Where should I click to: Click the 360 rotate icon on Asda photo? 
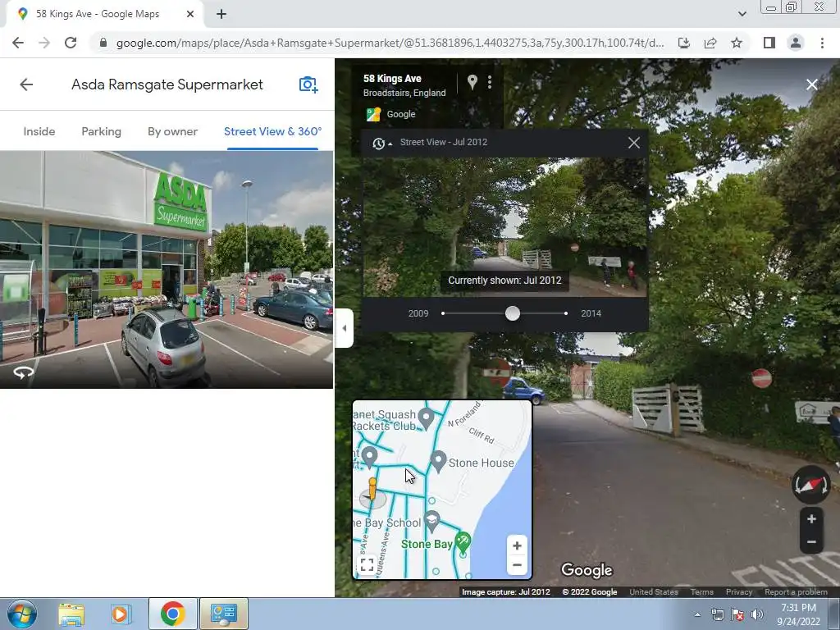[23, 372]
